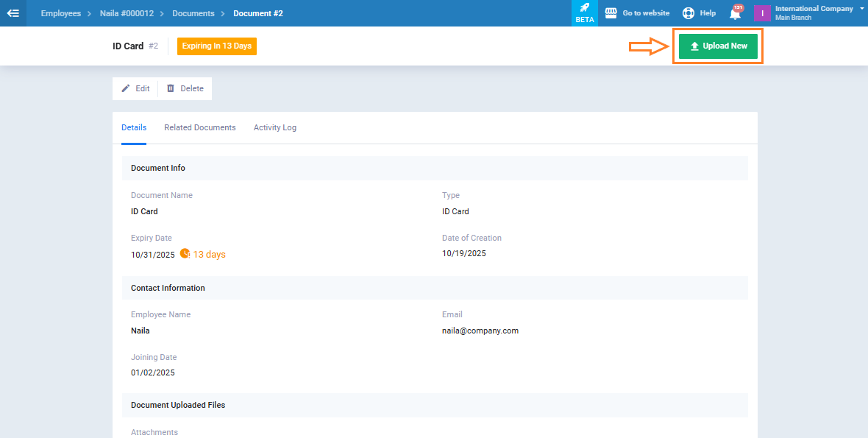
Task: Open the BETA rocket icon
Action: (585, 8)
